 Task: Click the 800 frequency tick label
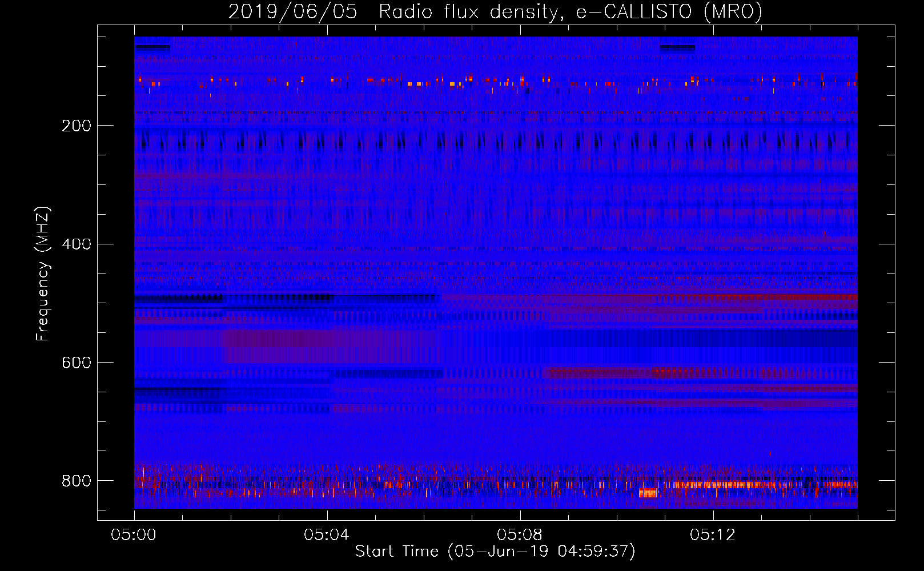tap(77, 481)
